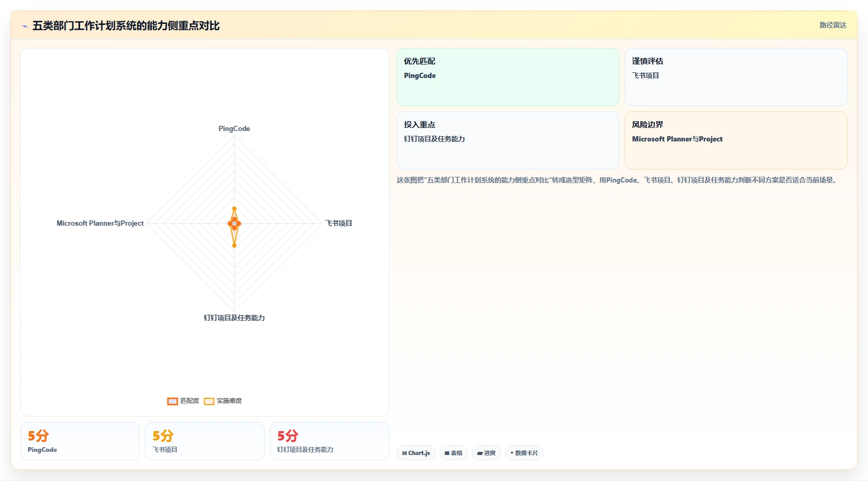868x481 pixels.
Task: Click the 5分 PingCode score card
Action: [x=80, y=441]
